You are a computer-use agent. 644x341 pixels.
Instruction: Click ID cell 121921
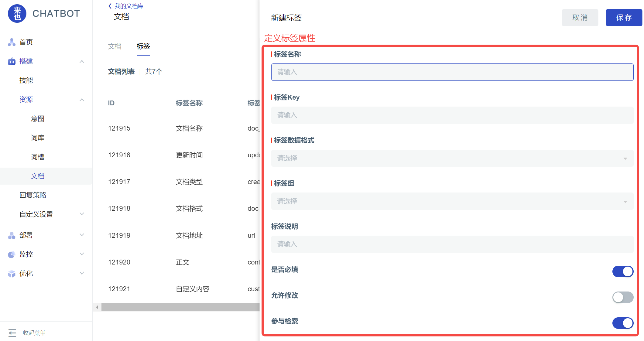tap(119, 289)
